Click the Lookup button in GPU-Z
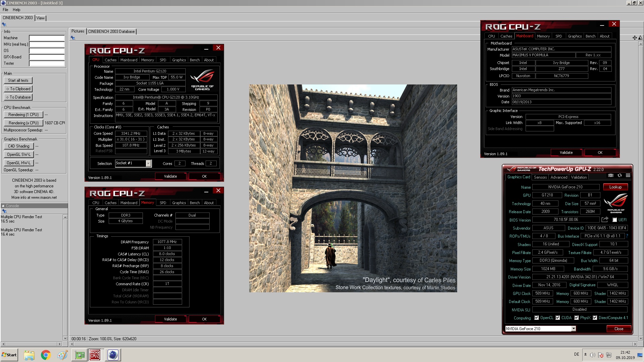This screenshot has width=644, height=362. click(615, 187)
